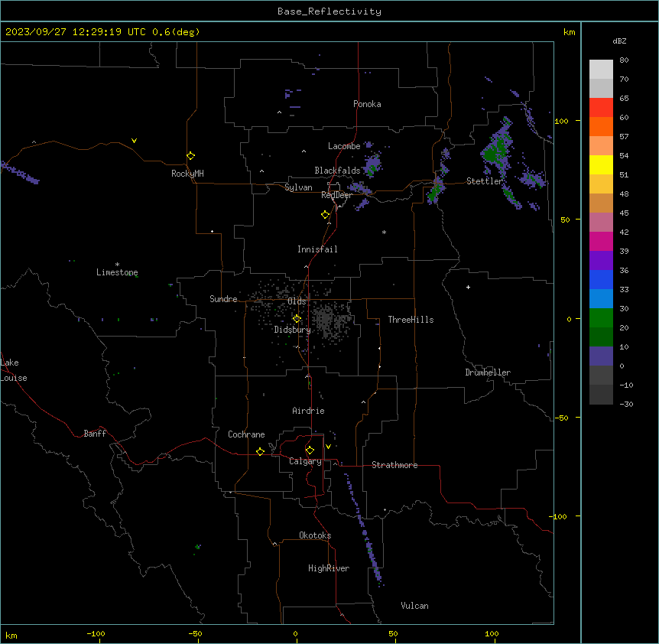This screenshot has height=644, width=659.
Task: Pick the tan 48-45 dBZ legend swatch
Action: (601, 203)
